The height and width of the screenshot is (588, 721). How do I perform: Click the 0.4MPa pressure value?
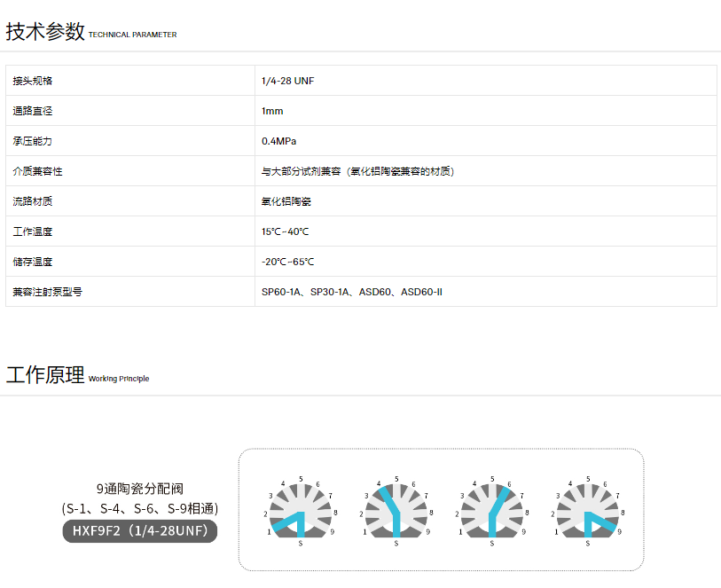click(x=279, y=141)
